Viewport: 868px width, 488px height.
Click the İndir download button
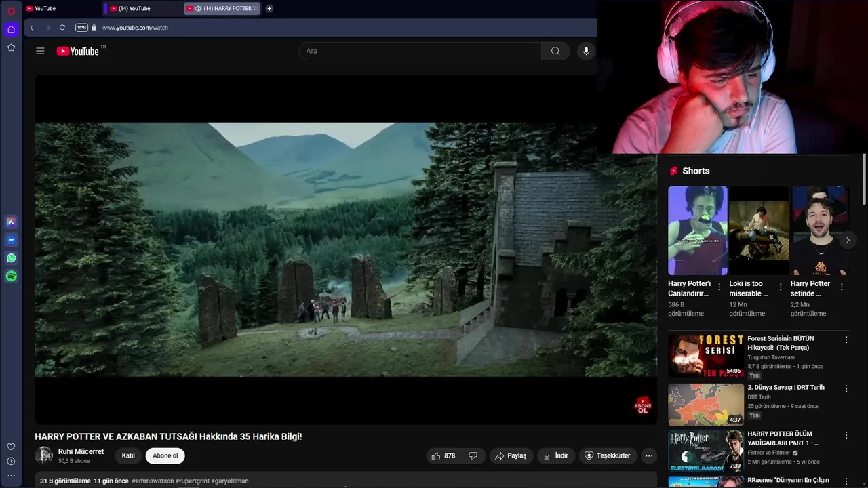point(556,455)
